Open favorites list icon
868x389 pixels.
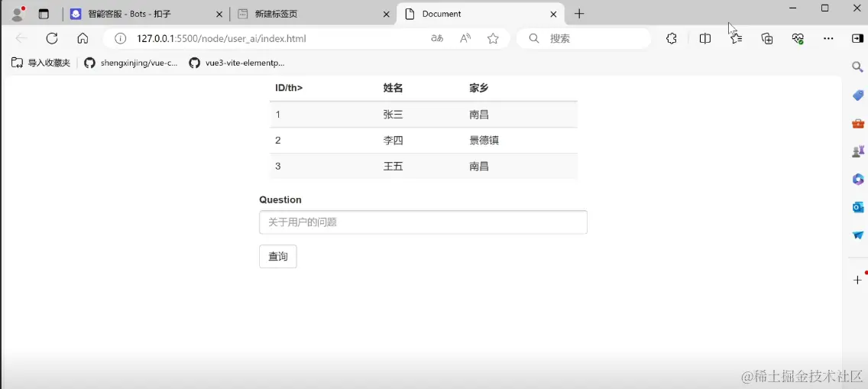pos(736,38)
